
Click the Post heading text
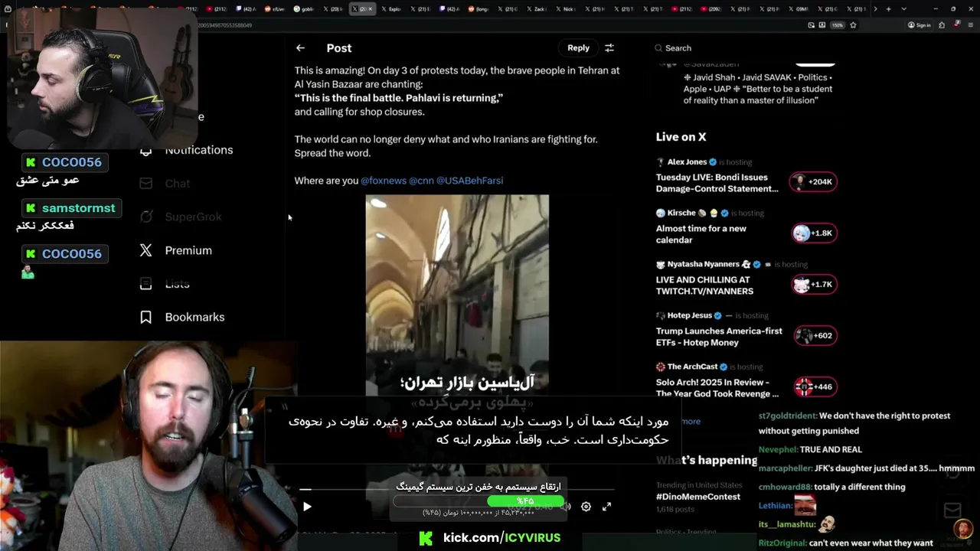pos(339,47)
